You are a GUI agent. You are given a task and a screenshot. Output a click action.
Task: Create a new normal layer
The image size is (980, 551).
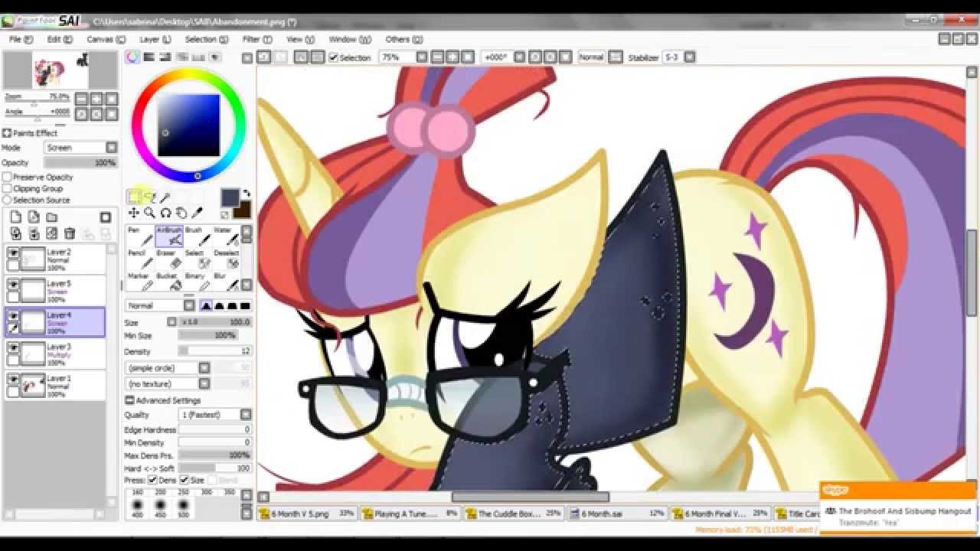pos(15,217)
